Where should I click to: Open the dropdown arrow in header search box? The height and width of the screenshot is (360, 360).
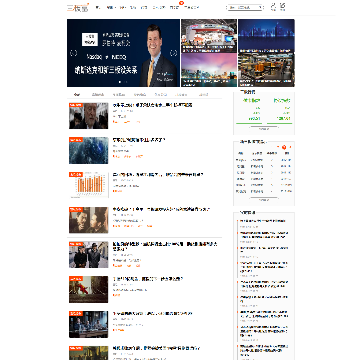[x=260, y=7]
